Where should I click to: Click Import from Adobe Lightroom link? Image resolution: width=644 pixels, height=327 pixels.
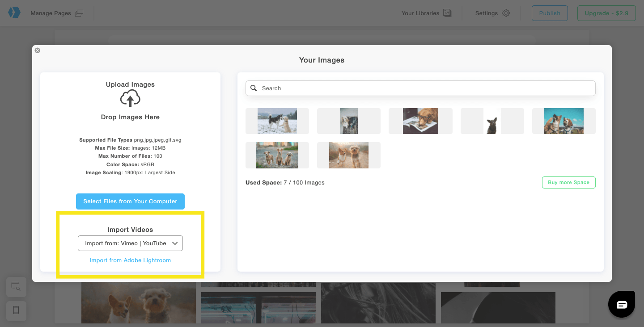click(130, 260)
